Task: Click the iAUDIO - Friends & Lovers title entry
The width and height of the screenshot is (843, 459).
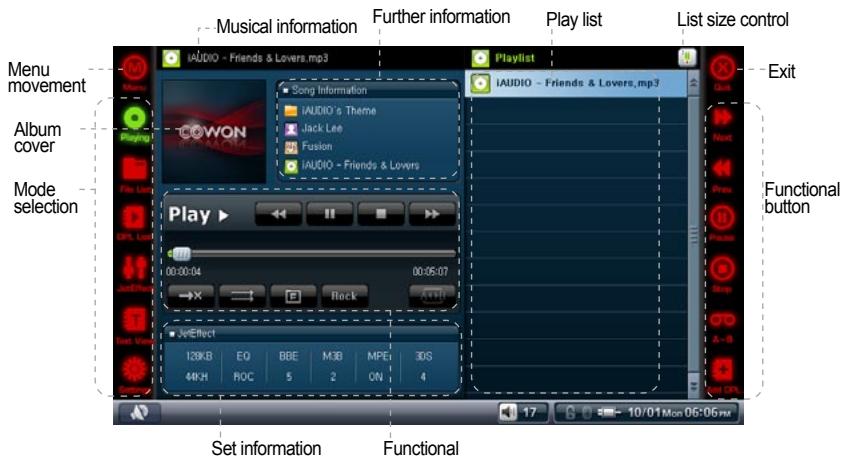Action: pos(360,165)
